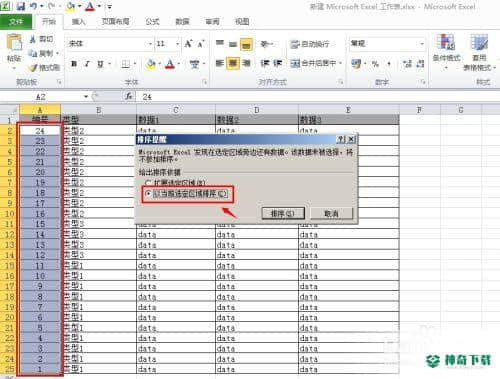
Task: Open the number format dropdown
Action: [422, 44]
